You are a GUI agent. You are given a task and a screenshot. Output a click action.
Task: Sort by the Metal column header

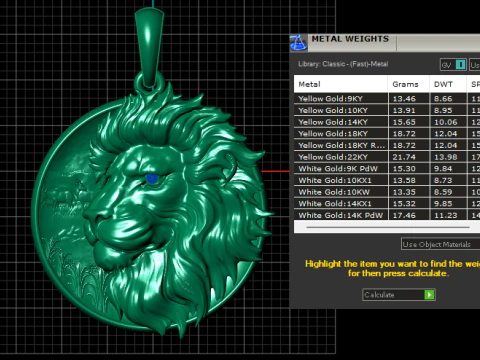click(341, 84)
